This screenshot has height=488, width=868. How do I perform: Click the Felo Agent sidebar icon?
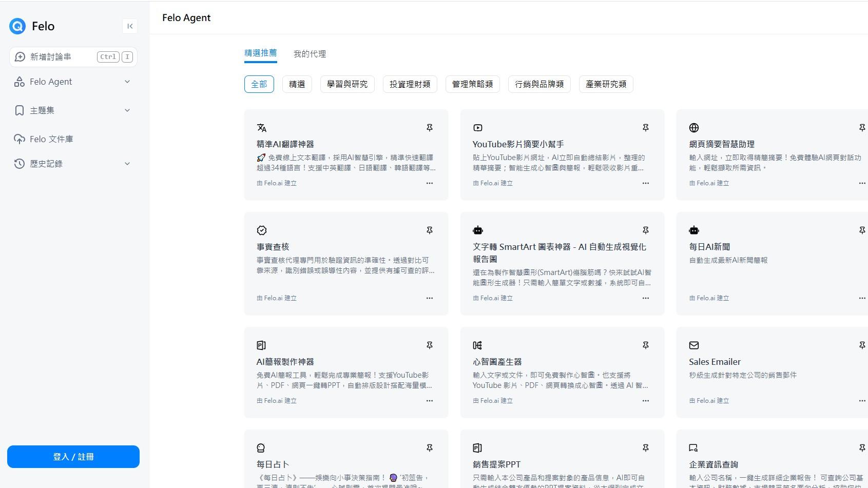(x=20, y=82)
